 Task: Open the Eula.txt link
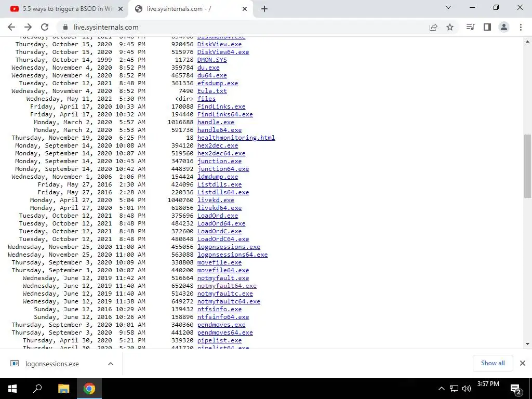(x=212, y=91)
